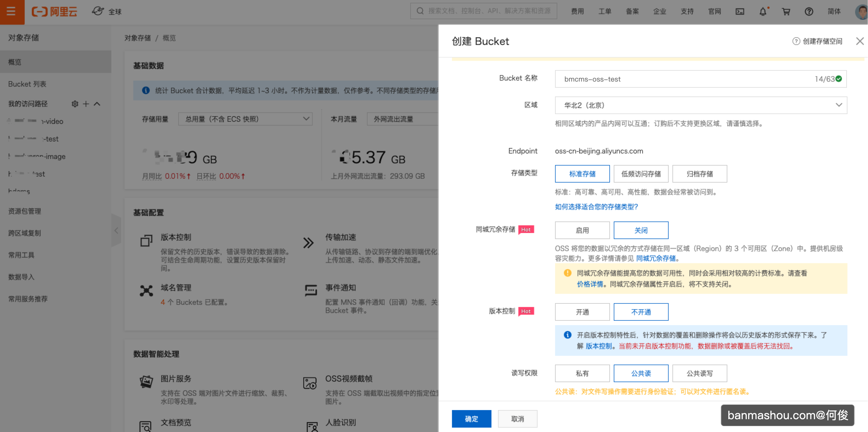The height and width of the screenshot is (432, 868).
Task: Open the help question mark in top bar
Action: pyautogui.click(x=809, y=12)
